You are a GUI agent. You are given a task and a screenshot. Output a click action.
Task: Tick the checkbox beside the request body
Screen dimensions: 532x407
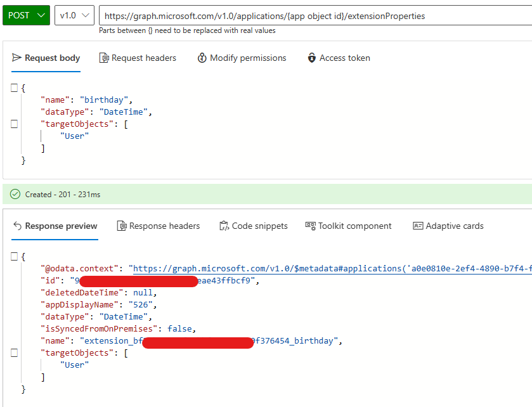click(x=15, y=87)
